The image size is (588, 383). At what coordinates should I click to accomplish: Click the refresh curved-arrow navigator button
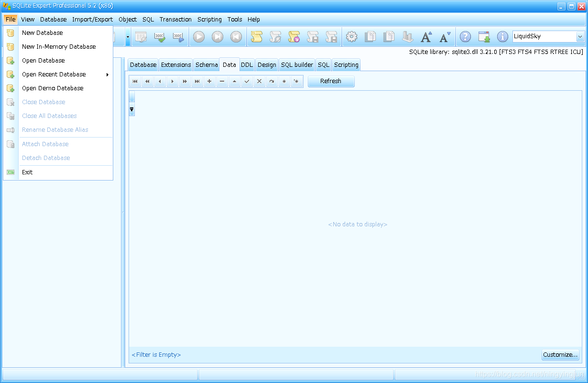click(x=272, y=82)
